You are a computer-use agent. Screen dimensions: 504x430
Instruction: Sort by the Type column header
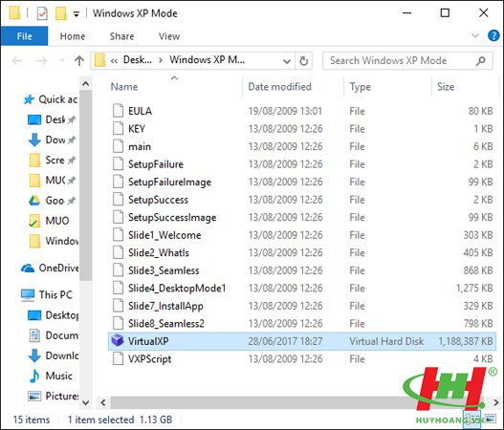[360, 87]
